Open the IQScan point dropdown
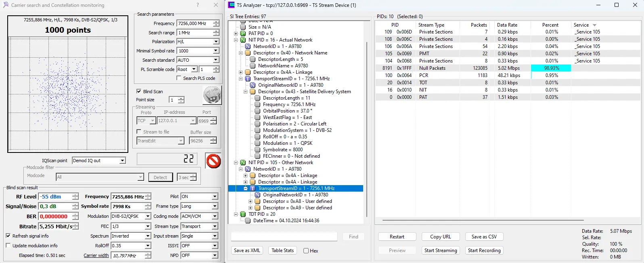644x263 pixels. point(122,161)
